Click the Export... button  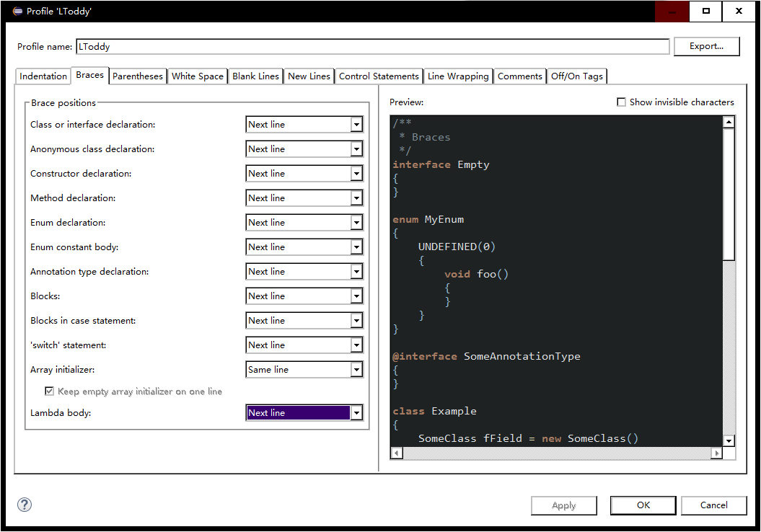707,46
